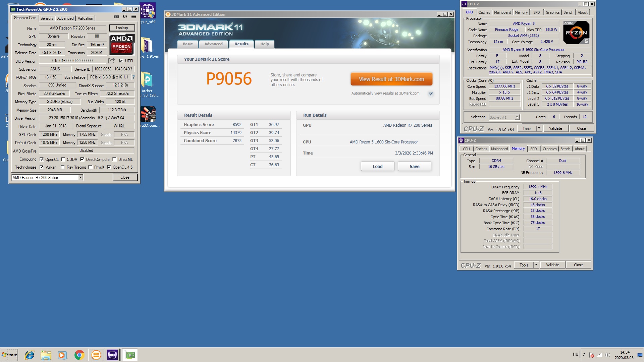Image resolution: width=644 pixels, height=362 pixels.
Task: Open the GPU-Z hamburger menu icon
Action: coord(133,16)
